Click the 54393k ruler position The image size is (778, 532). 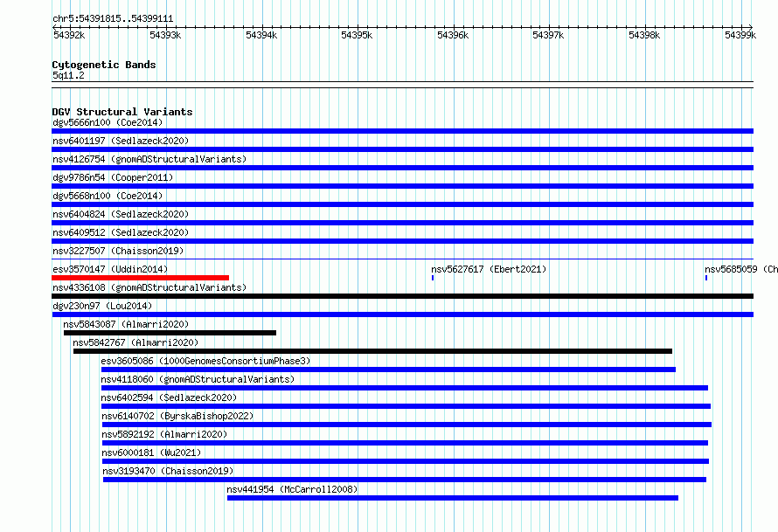tap(165, 35)
